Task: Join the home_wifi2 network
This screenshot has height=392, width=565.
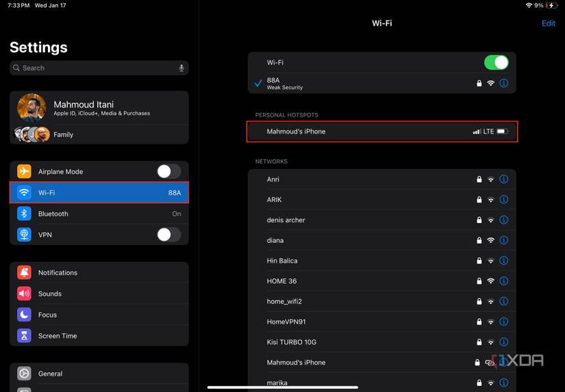Action: [x=382, y=301]
